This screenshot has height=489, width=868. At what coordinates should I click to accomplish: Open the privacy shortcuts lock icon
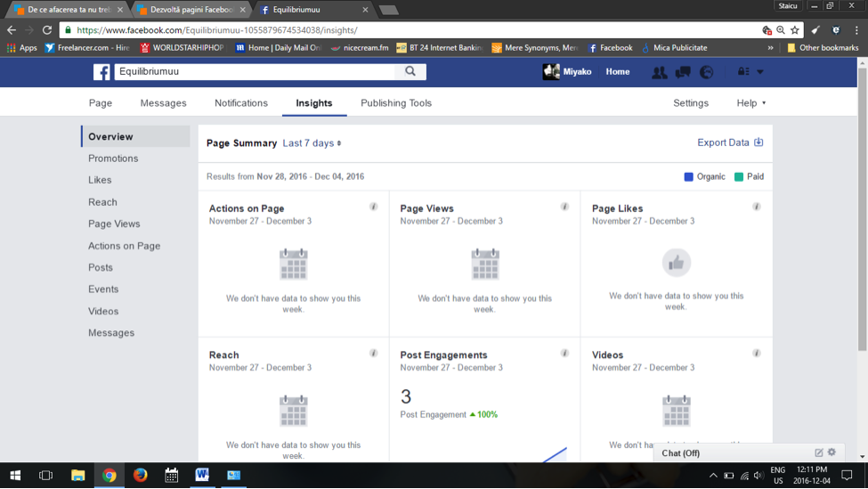click(742, 71)
